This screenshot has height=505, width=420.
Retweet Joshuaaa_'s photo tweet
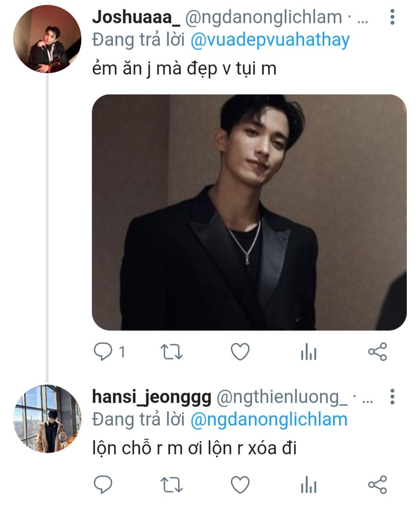click(171, 352)
